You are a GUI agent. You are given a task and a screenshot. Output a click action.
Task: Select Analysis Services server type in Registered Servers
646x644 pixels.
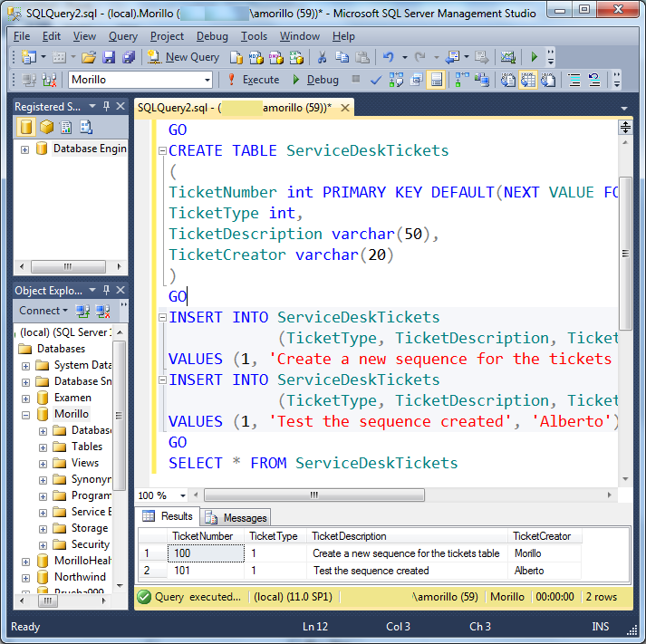pos(46,127)
